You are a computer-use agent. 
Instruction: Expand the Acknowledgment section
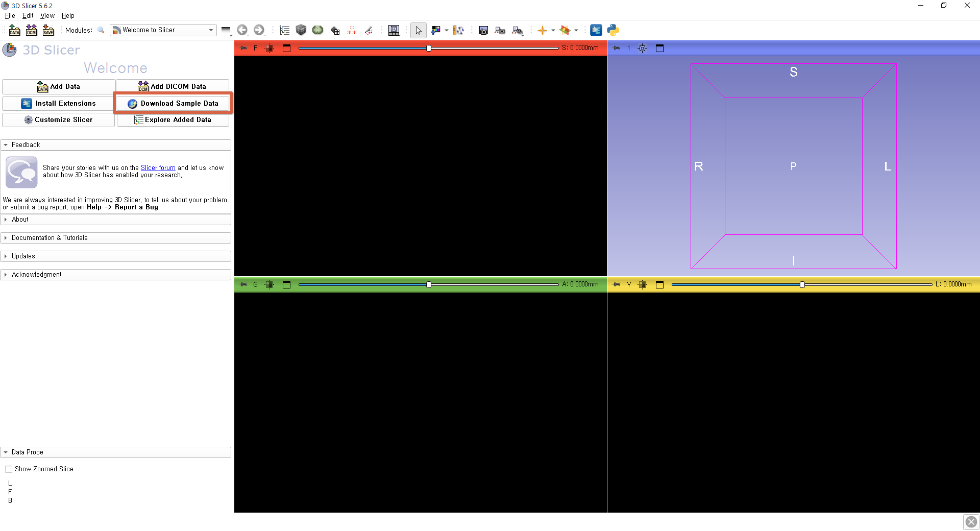click(x=116, y=275)
